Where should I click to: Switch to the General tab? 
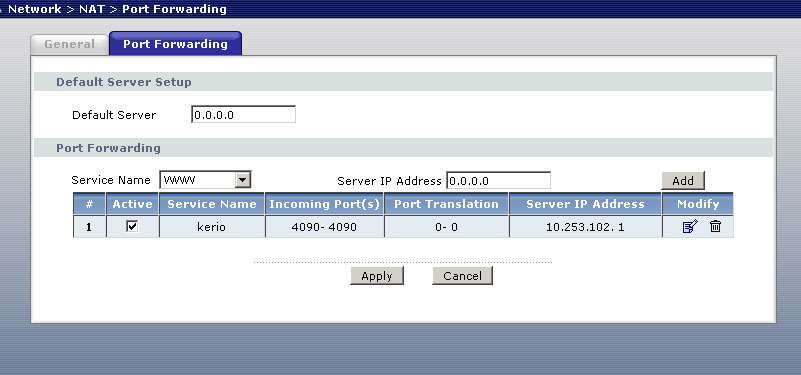(69, 44)
